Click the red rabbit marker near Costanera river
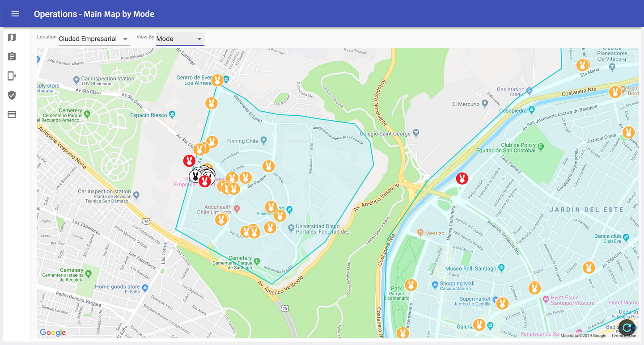The width and height of the screenshot is (644, 345). coord(462,178)
